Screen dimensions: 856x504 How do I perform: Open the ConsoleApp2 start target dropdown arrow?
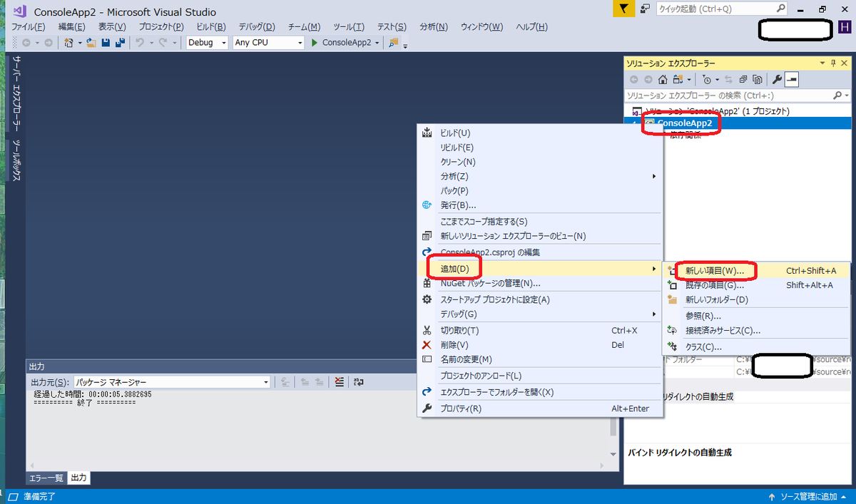click(x=377, y=43)
